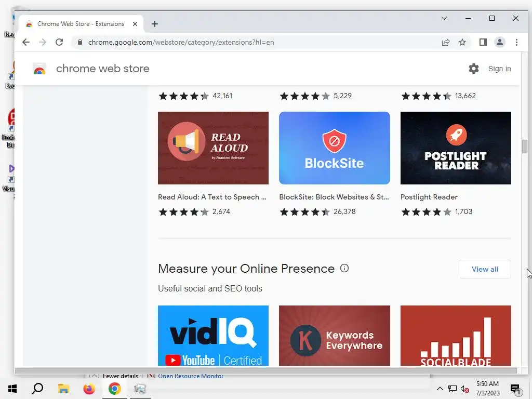532x399 pixels.
Task: Close the Chrome Web Store tab
Action: point(135,24)
